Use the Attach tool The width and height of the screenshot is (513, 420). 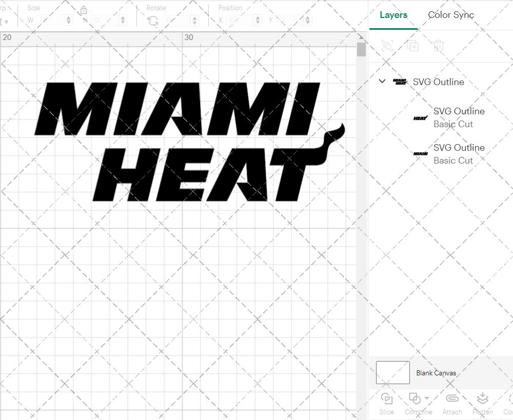[452, 404]
